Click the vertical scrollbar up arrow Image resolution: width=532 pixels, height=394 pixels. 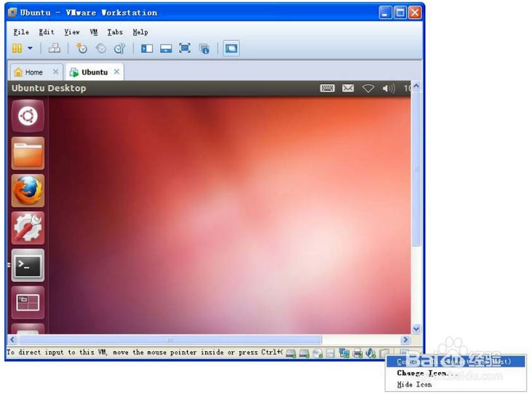416,86
